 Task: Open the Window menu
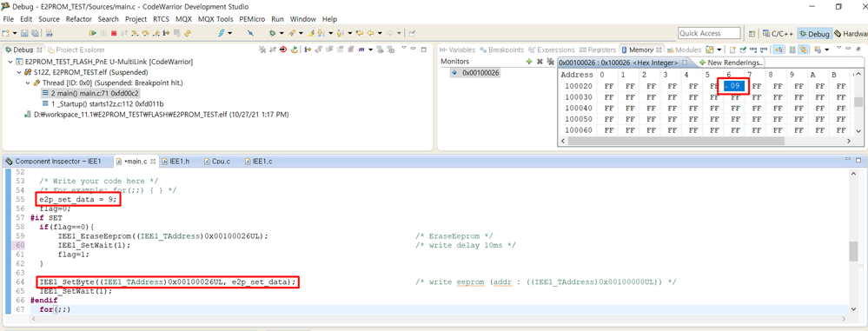[303, 19]
